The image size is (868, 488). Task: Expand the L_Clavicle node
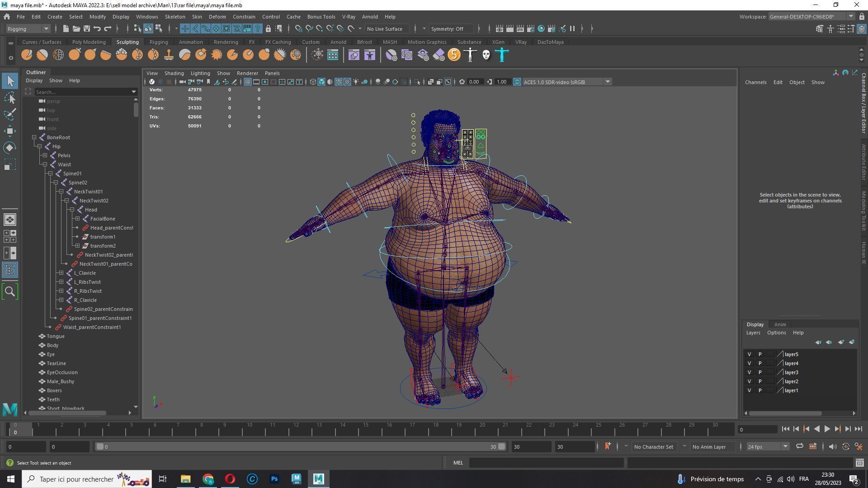[x=61, y=273]
